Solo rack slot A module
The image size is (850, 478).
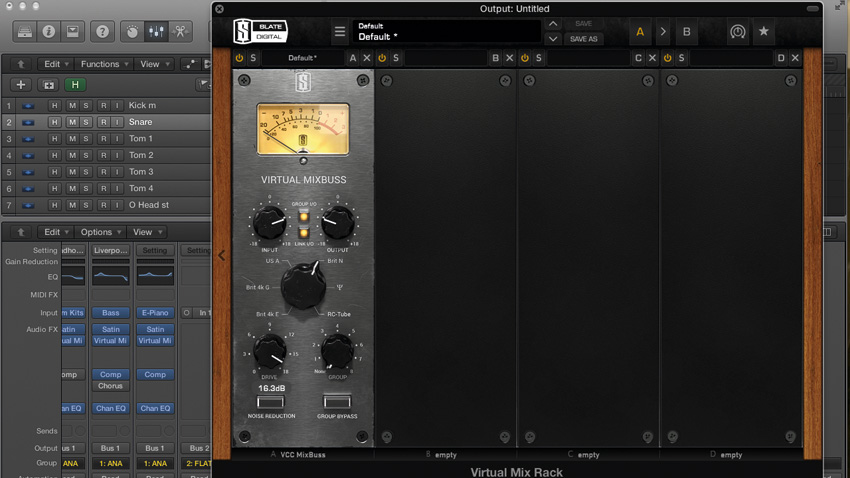tap(253, 58)
